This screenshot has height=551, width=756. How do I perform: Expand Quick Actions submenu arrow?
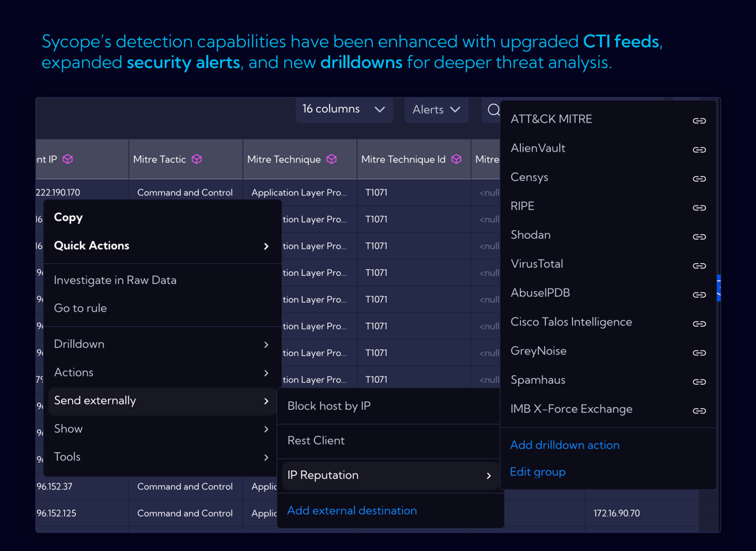266,246
